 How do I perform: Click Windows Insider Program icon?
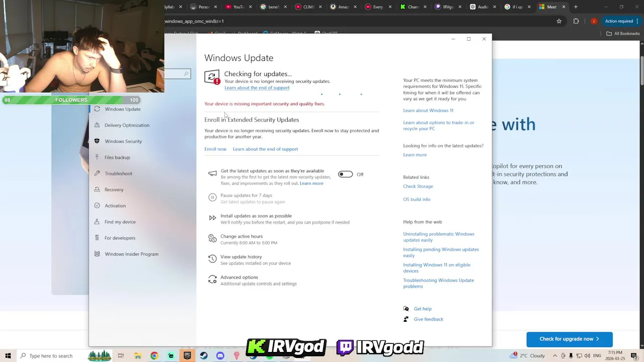click(97, 254)
